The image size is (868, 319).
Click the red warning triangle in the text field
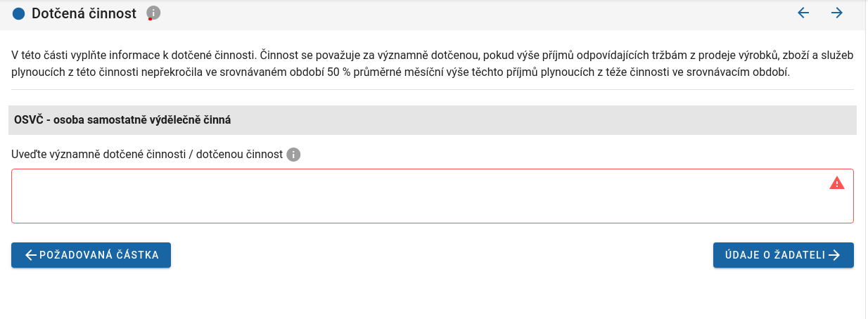point(836,183)
